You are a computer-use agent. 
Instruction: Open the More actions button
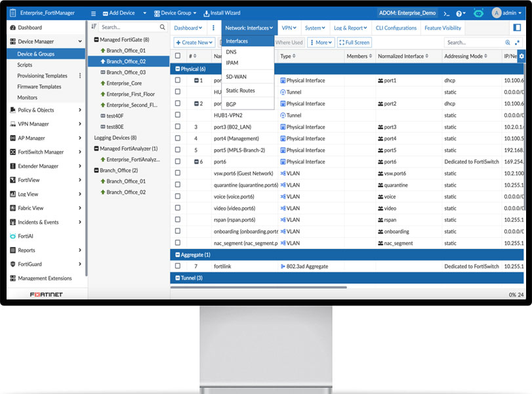[x=321, y=43]
